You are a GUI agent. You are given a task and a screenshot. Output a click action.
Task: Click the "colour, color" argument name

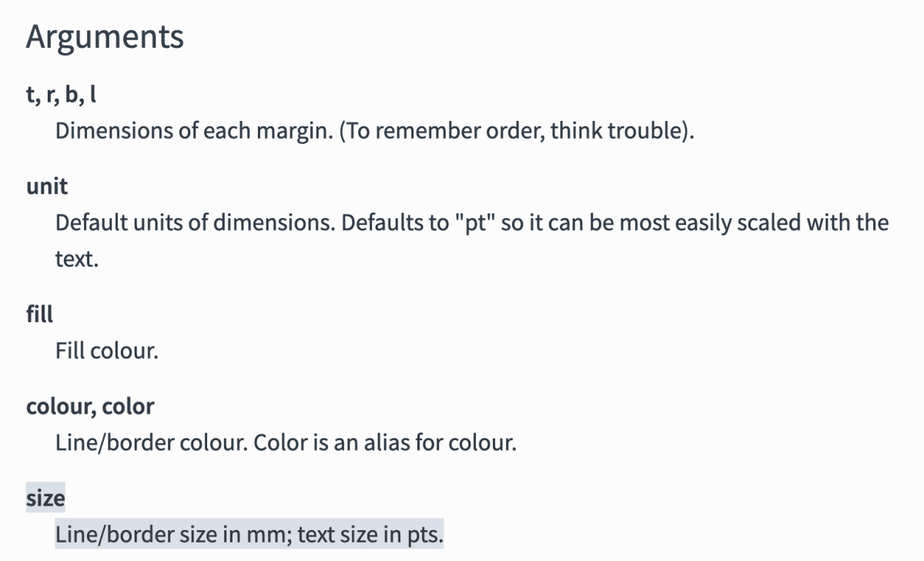click(90, 407)
